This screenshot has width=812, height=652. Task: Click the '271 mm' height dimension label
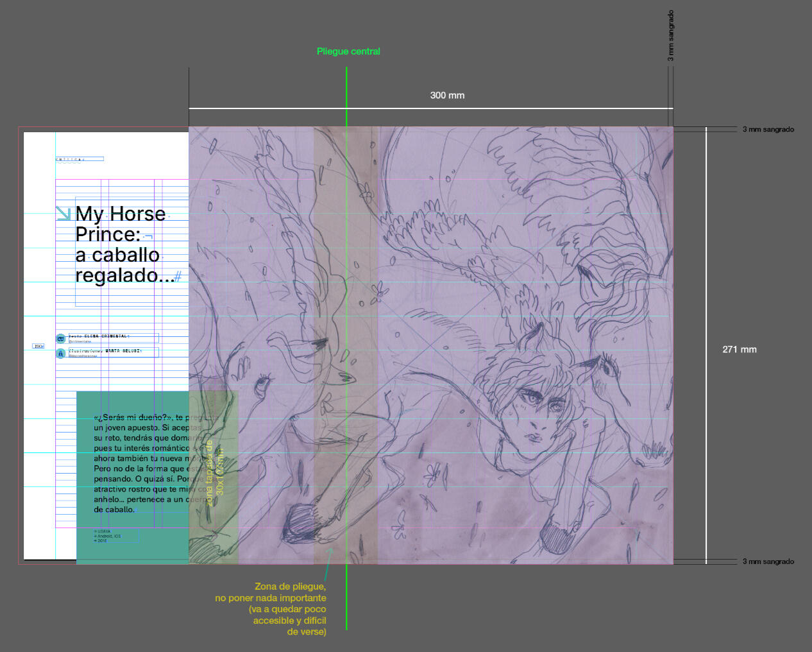[739, 349]
